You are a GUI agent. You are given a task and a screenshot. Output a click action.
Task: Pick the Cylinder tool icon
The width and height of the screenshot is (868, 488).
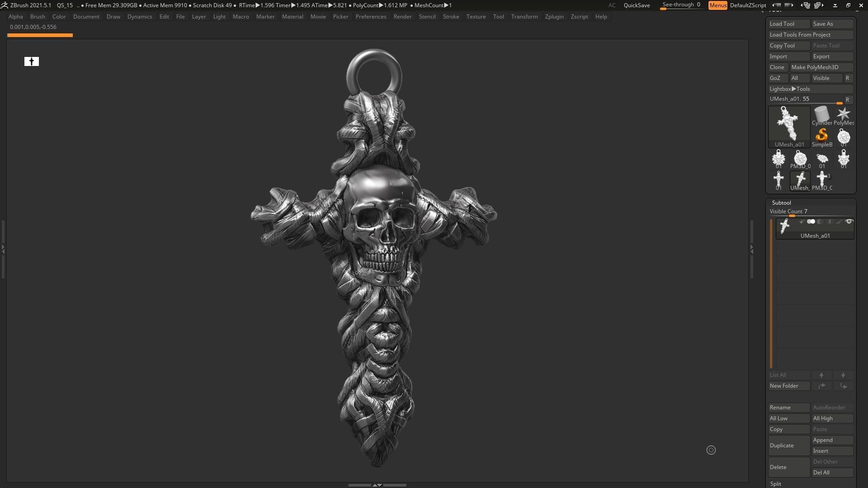tap(822, 116)
